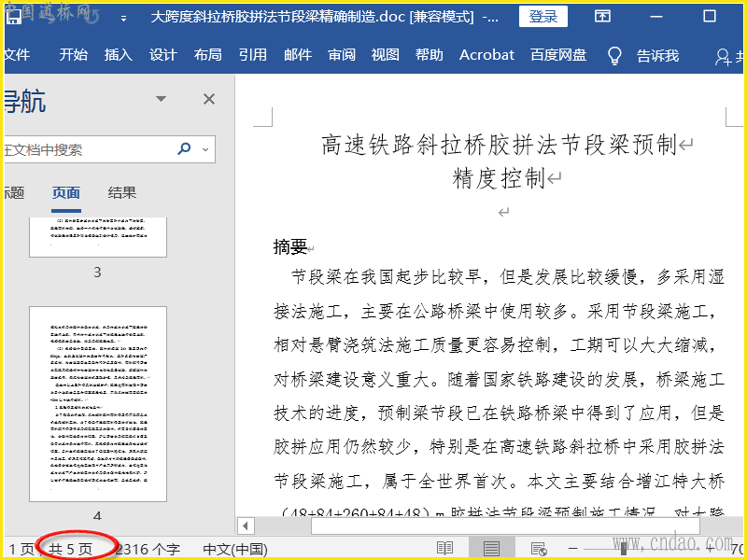The height and width of the screenshot is (560, 747).
Task: Open the 百度网盘 ribbon tab
Action: [x=558, y=55]
